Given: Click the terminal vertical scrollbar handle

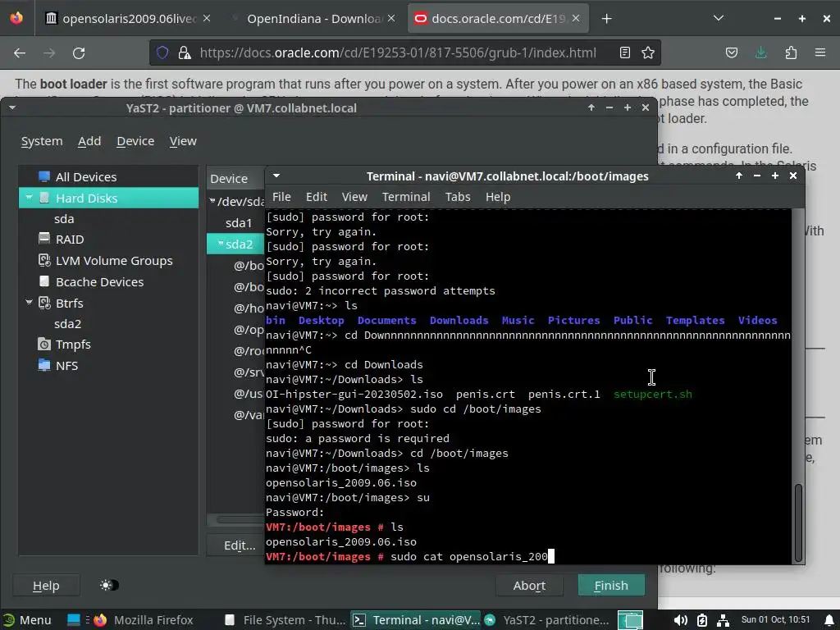Looking at the screenshot, I should (798, 523).
